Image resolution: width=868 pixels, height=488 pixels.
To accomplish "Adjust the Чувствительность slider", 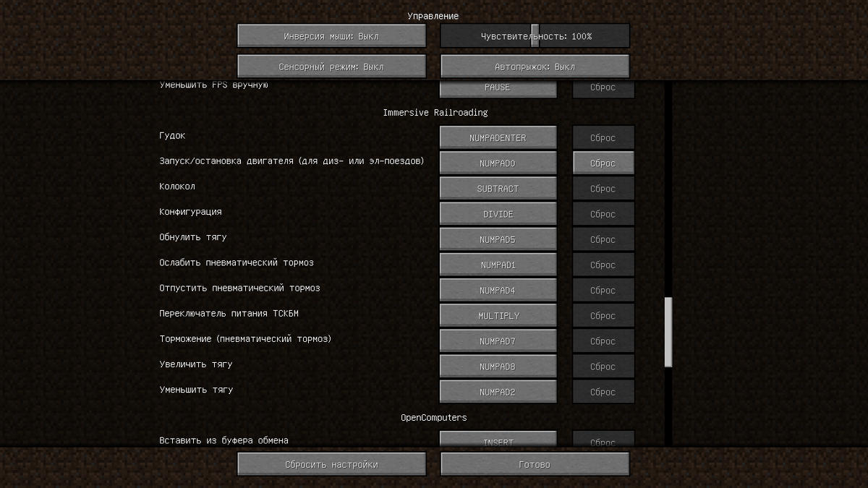I will (x=535, y=35).
